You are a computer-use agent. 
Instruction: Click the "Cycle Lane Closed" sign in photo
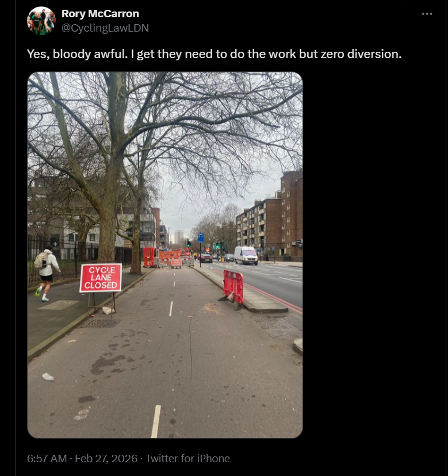point(101,278)
